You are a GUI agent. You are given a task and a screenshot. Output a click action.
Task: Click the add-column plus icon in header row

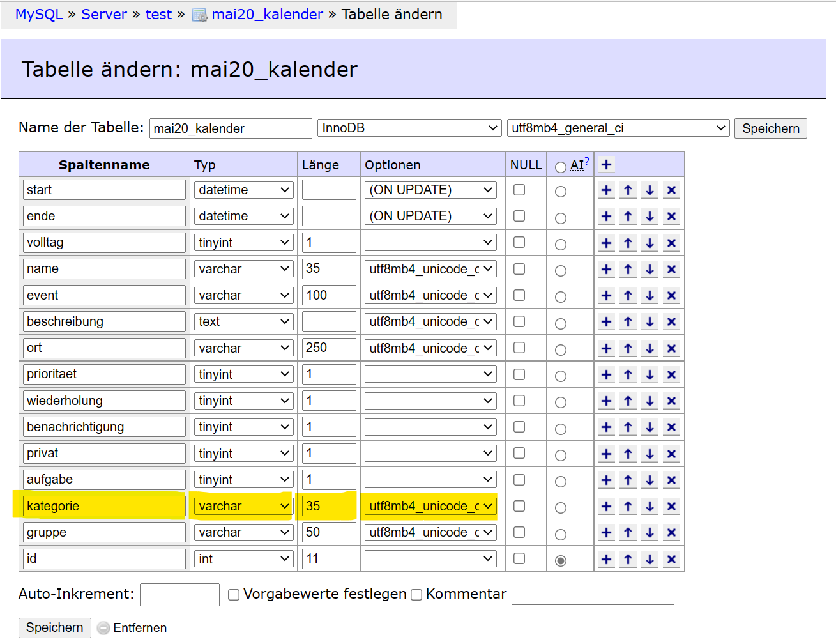(x=606, y=165)
